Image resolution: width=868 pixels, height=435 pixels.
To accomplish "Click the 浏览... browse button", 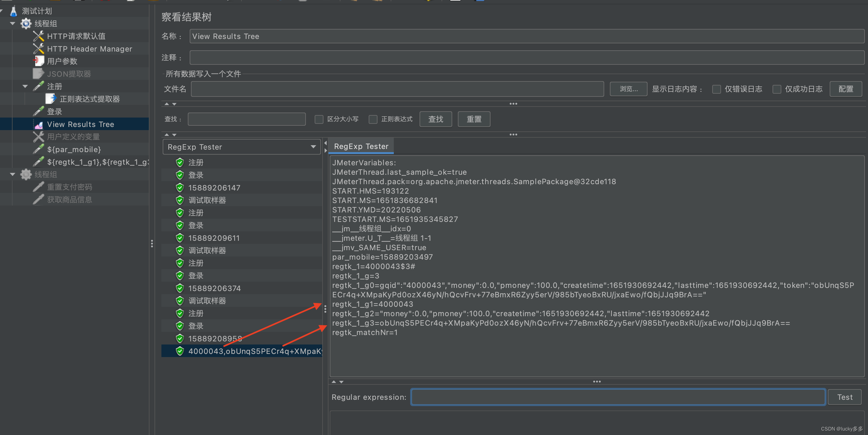I will (628, 89).
